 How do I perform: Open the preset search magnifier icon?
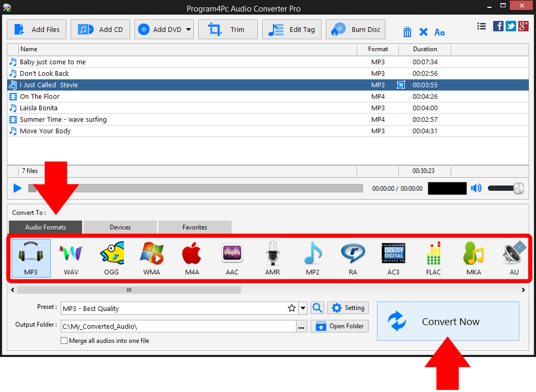pyautogui.click(x=317, y=308)
